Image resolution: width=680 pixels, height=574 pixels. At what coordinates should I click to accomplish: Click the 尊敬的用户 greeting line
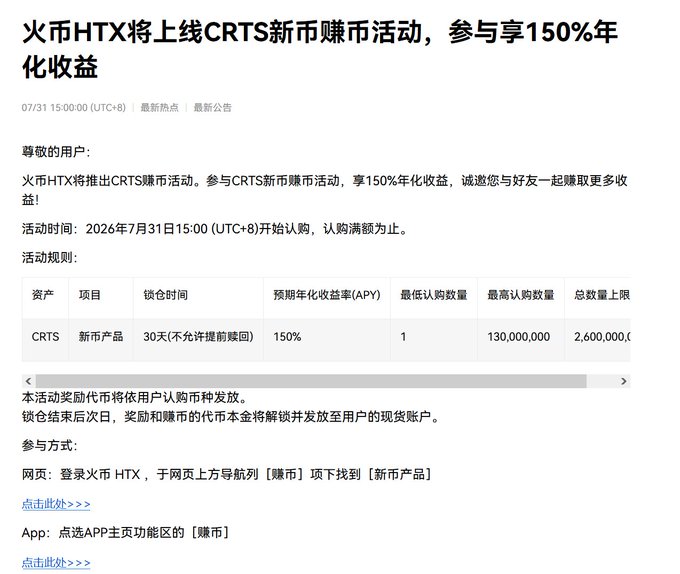56,152
